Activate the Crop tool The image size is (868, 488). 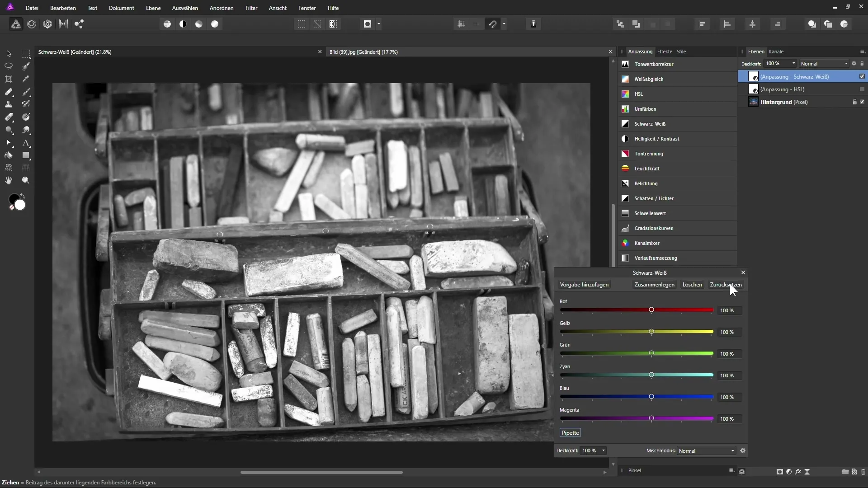click(9, 79)
